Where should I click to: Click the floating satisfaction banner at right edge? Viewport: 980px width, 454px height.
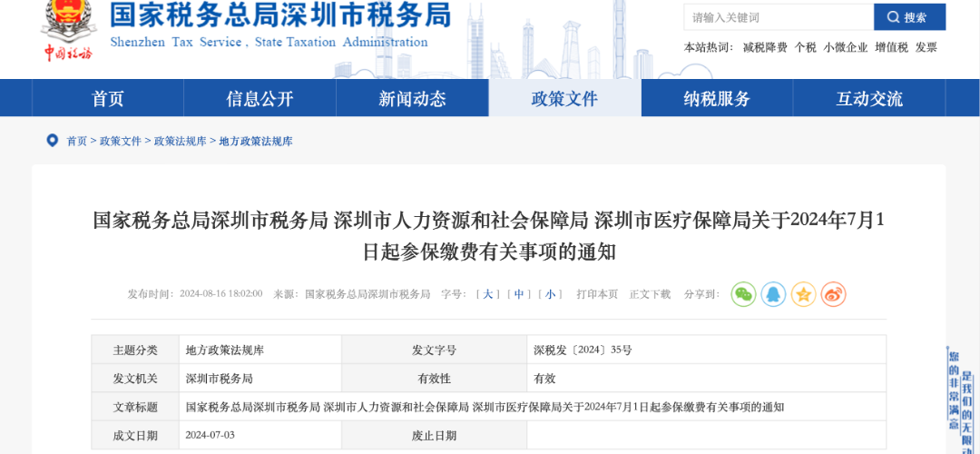point(961,400)
